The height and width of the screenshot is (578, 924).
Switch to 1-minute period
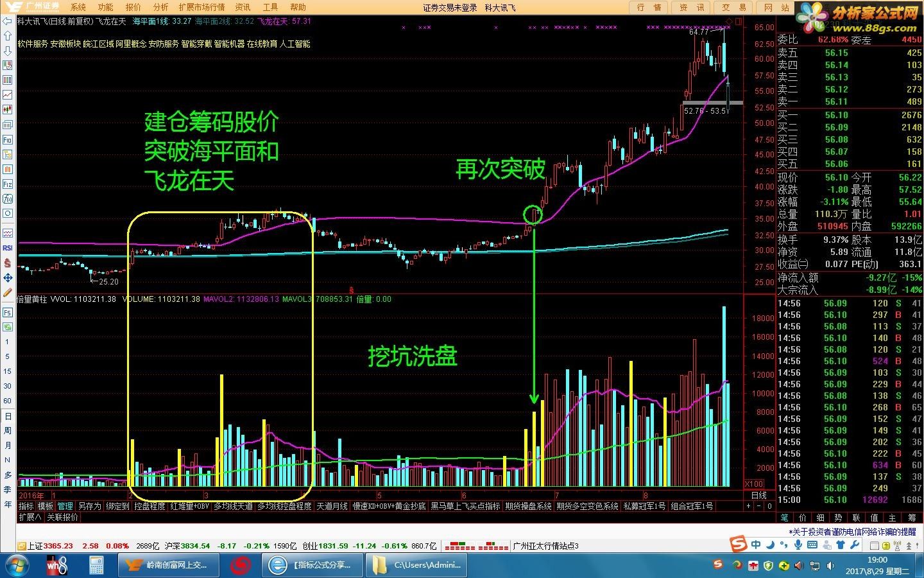tap(8, 342)
